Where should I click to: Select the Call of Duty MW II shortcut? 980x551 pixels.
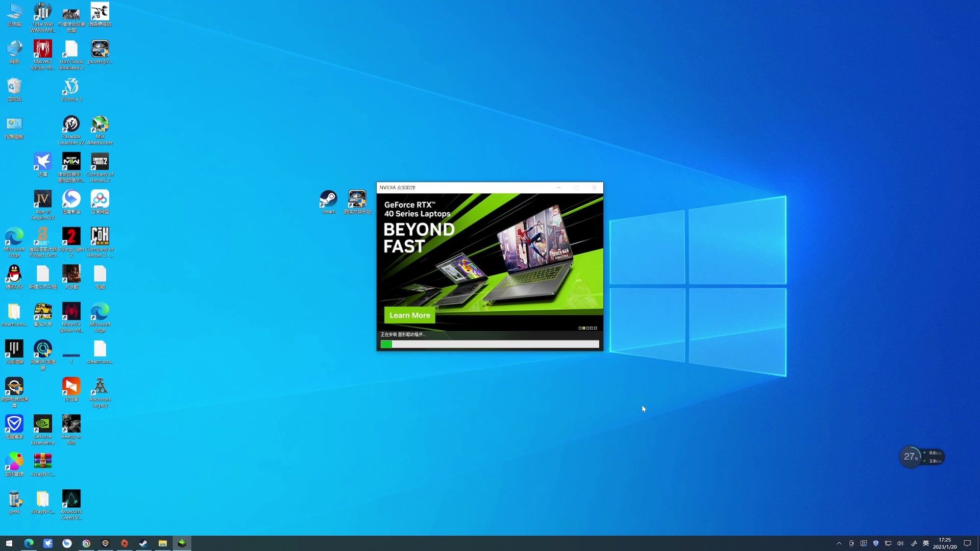click(x=71, y=168)
